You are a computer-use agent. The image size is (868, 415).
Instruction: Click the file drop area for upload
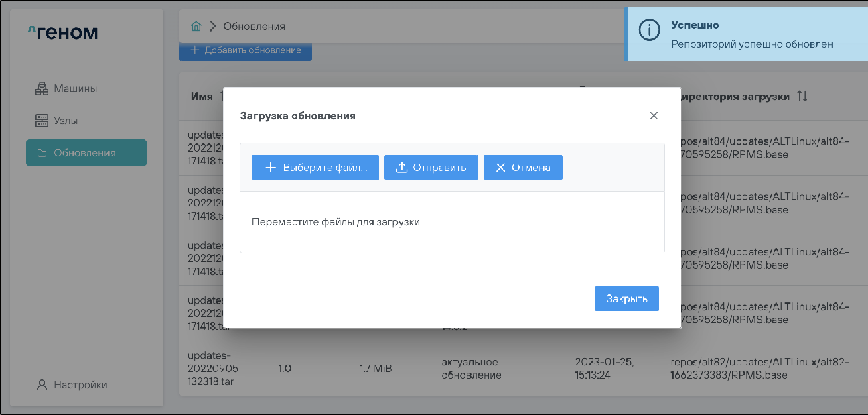coord(452,222)
